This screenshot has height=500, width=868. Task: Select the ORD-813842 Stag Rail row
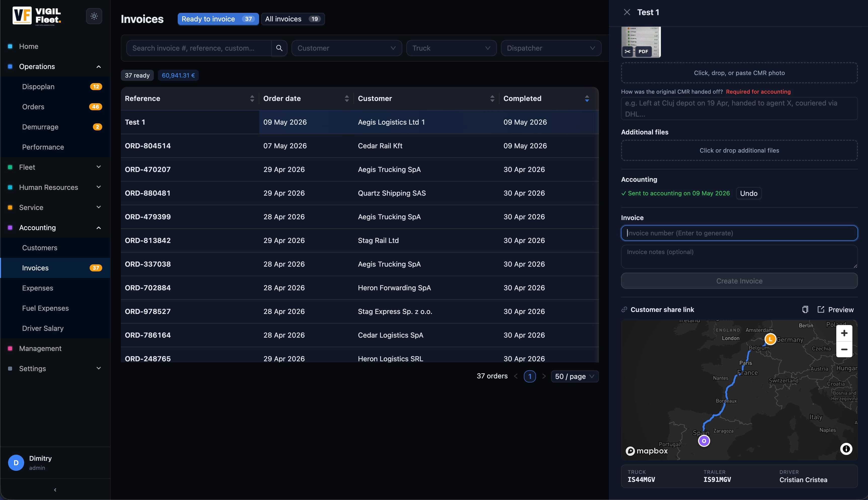point(359,241)
